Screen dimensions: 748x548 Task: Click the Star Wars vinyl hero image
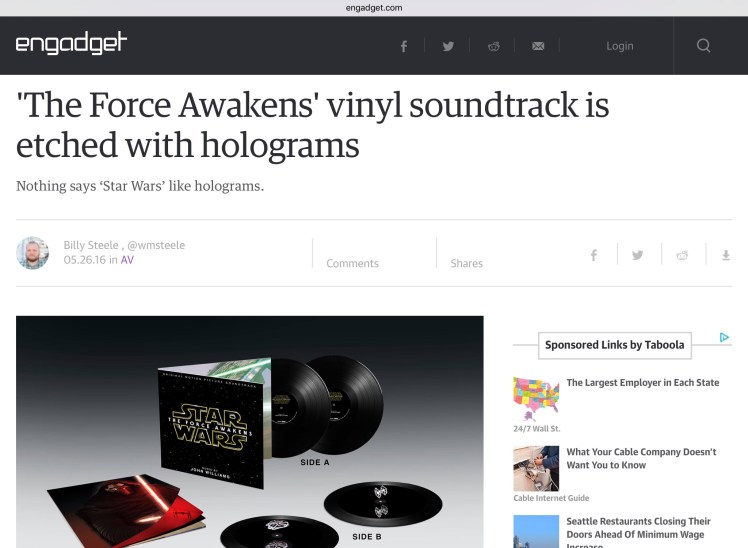249,432
